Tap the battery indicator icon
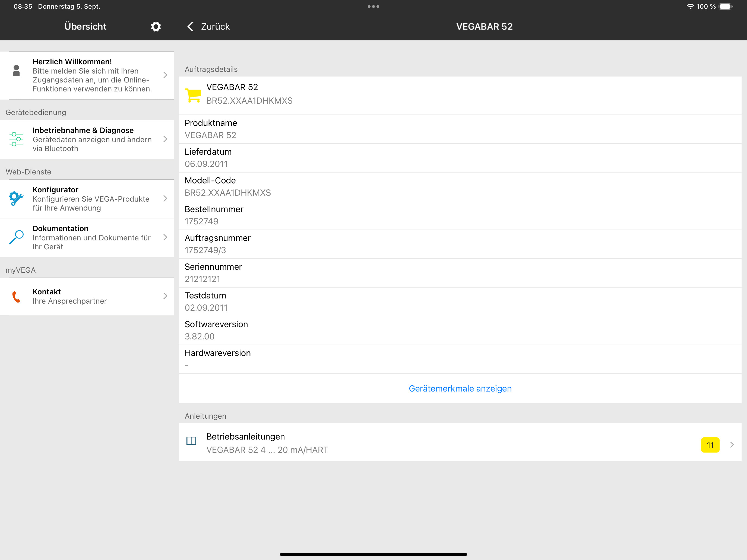The image size is (747, 560). 725,7
